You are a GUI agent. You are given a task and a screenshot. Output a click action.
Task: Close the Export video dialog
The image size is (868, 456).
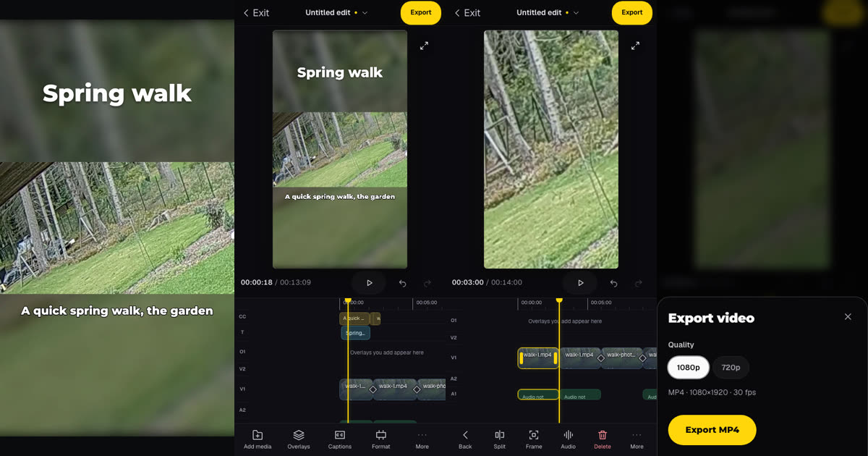(x=848, y=317)
